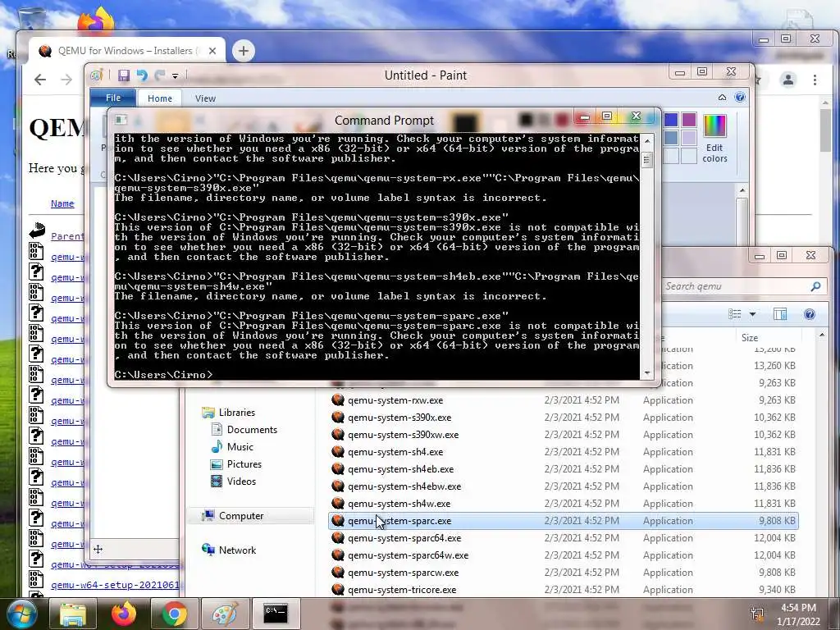
Task: Click the magnifier icon in Explorer's search box
Action: pos(815,286)
